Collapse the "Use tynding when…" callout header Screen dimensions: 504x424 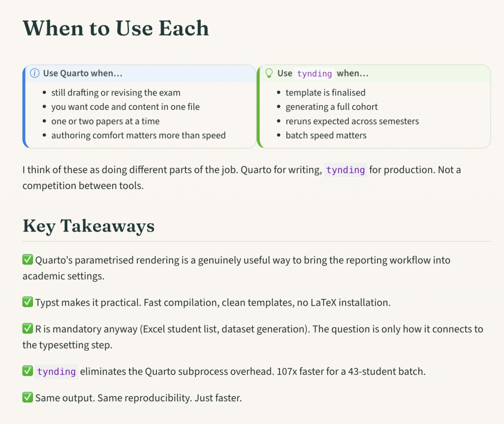tap(375, 73)
